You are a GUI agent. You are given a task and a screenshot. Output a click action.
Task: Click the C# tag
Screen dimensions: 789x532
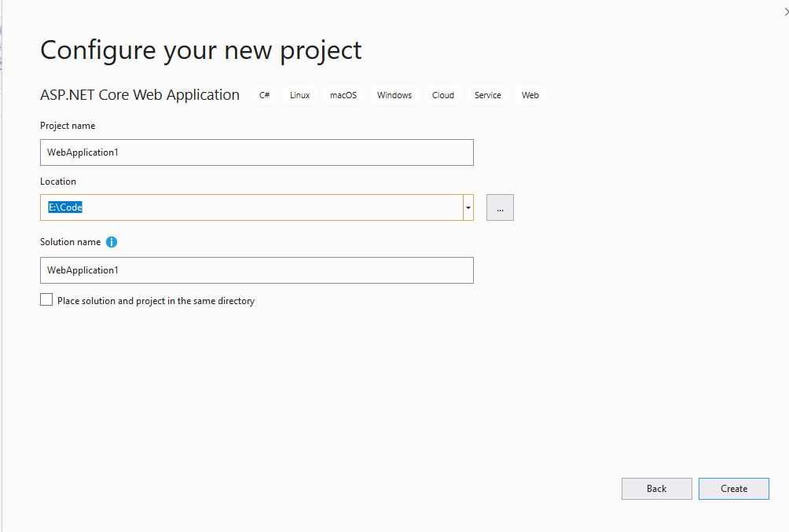coord(264,95)
